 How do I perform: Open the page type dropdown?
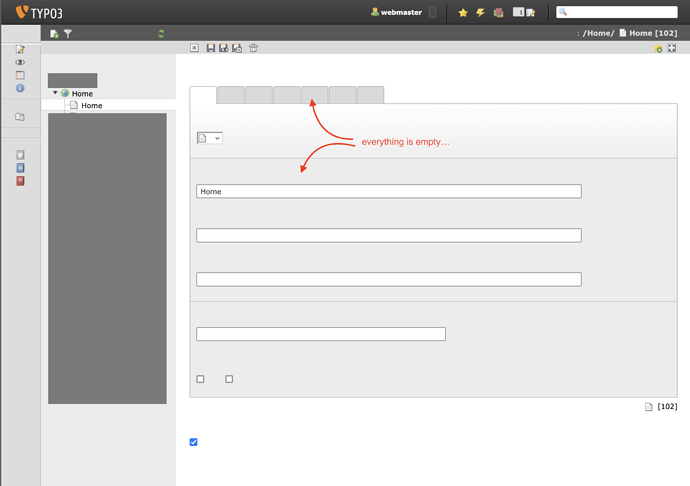pos(209,138)
